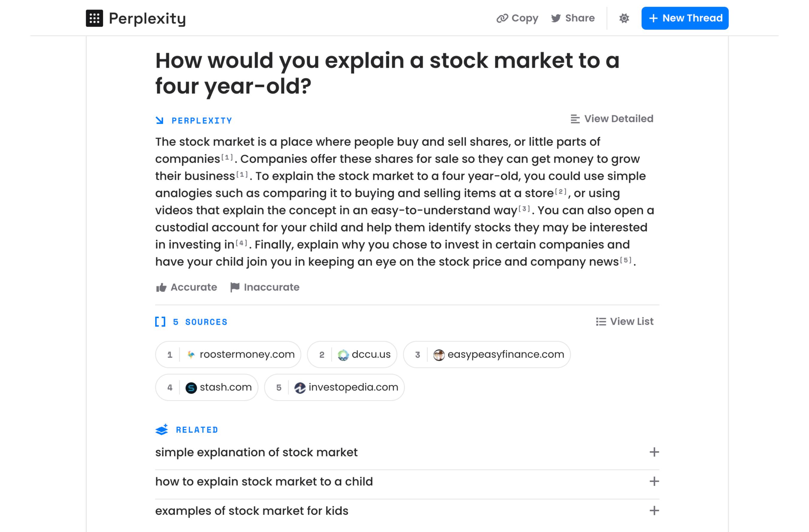
Task: Share thread on Twitter
Action: (x=573, y=18)
